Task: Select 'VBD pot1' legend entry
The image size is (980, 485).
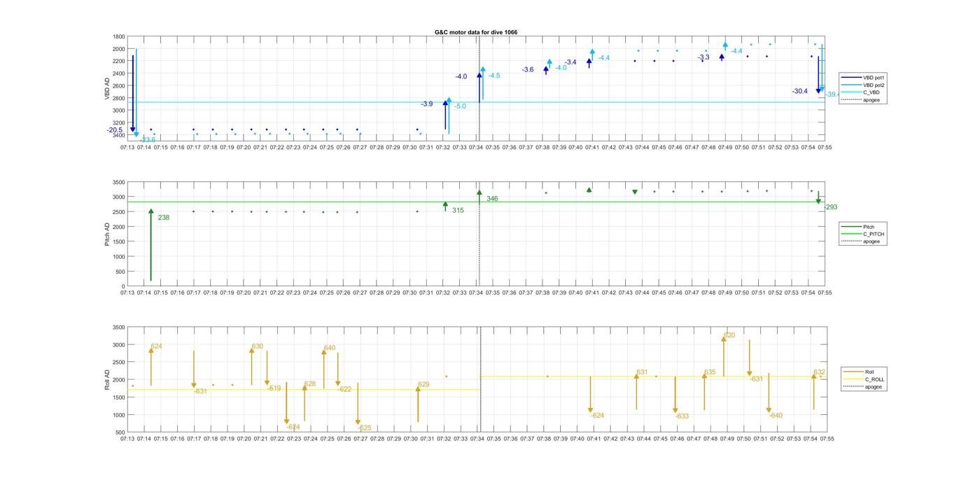Action: (863, 78)
